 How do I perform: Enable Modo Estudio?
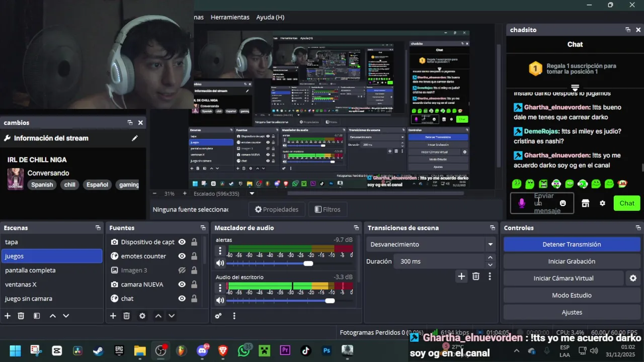572,295
